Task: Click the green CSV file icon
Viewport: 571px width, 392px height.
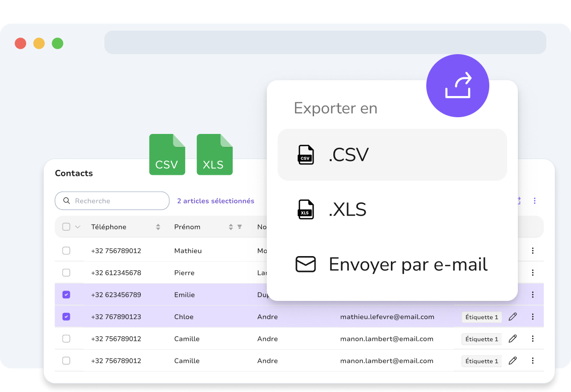Action: point(167,155)
